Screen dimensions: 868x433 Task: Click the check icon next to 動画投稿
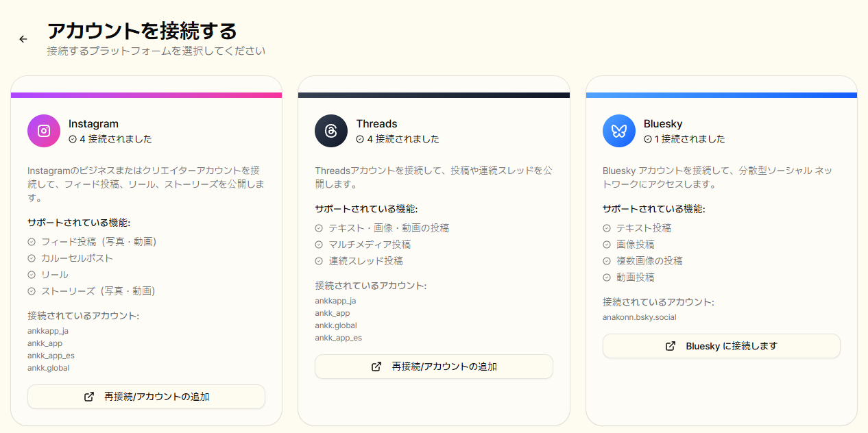click(607, 277)
